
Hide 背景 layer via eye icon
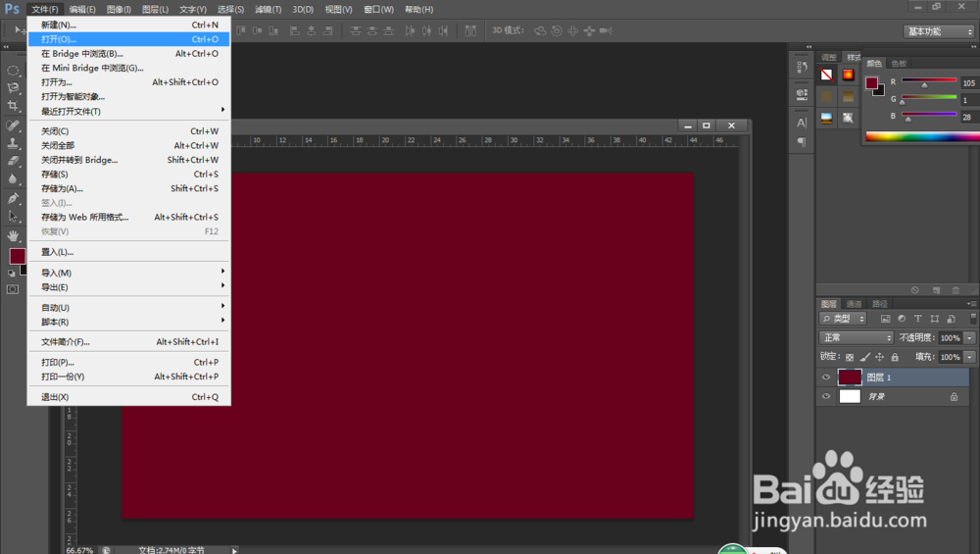point(826,396)
